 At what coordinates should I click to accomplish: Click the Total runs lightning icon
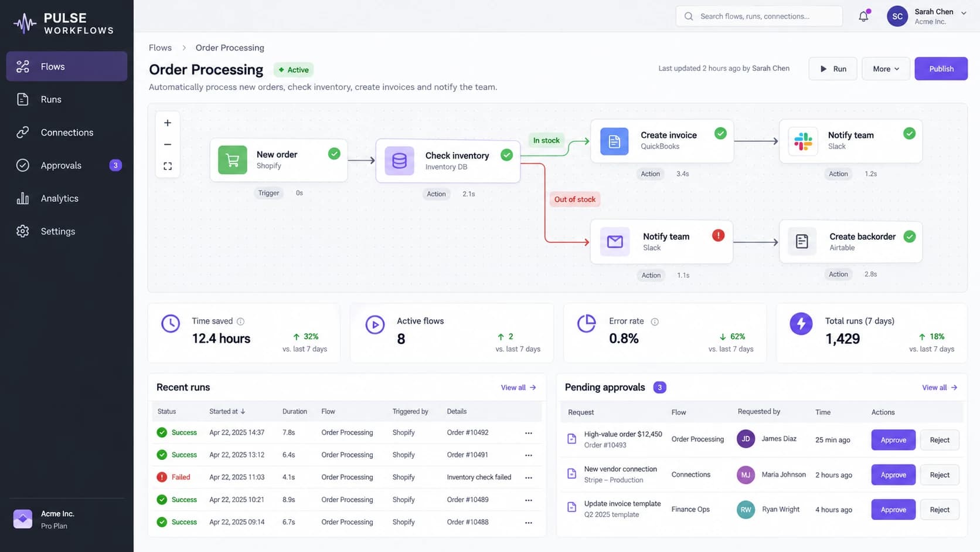tap(801, 323)
